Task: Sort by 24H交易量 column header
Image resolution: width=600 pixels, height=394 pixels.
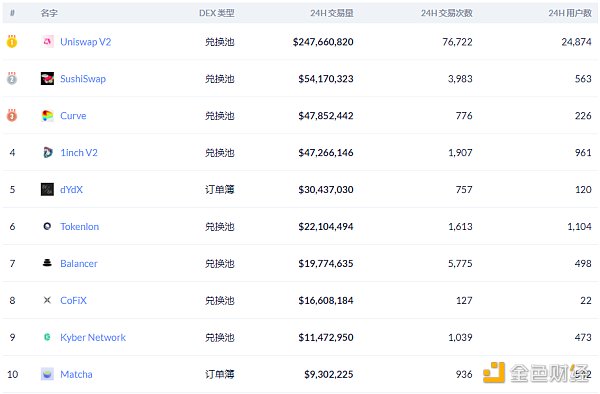Action: point(332,13)
